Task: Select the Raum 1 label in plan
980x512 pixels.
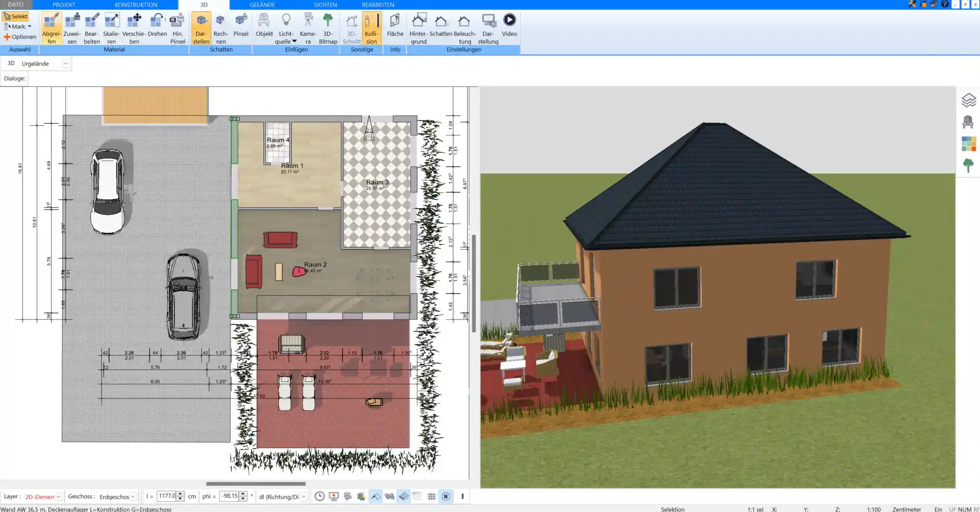Action: [x=292, y=166]
